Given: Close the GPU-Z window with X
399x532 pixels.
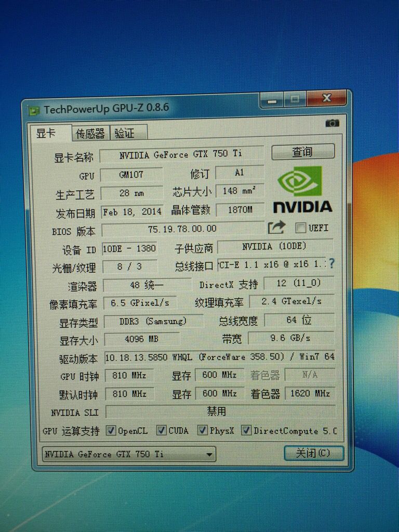Looking at the screenshot, I should (327, 98).
